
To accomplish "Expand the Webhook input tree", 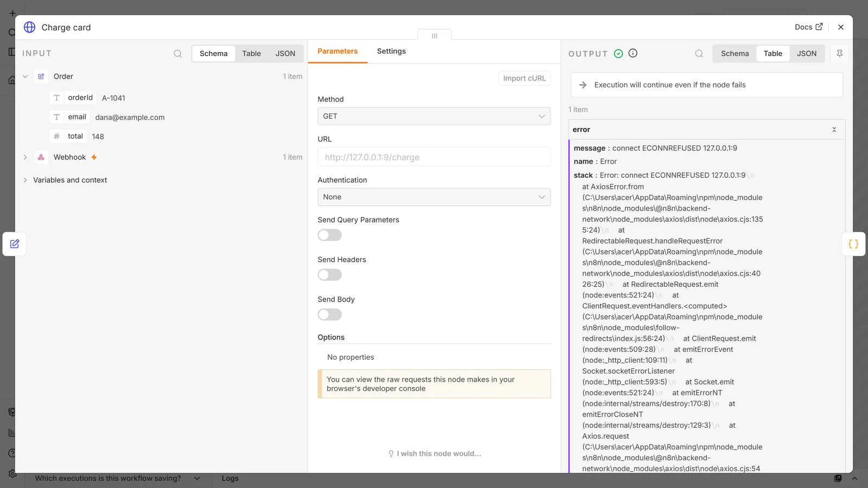I will click(x=25, y=157).
